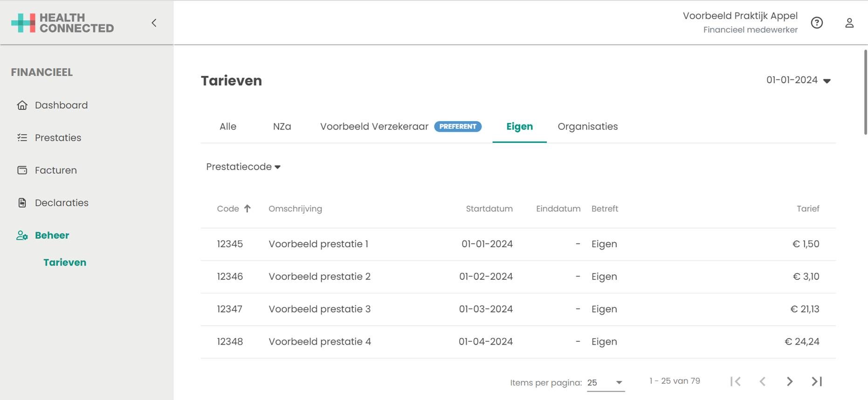868x400 pixels.
Task: Jump to the last page of results
Action: 817,381
